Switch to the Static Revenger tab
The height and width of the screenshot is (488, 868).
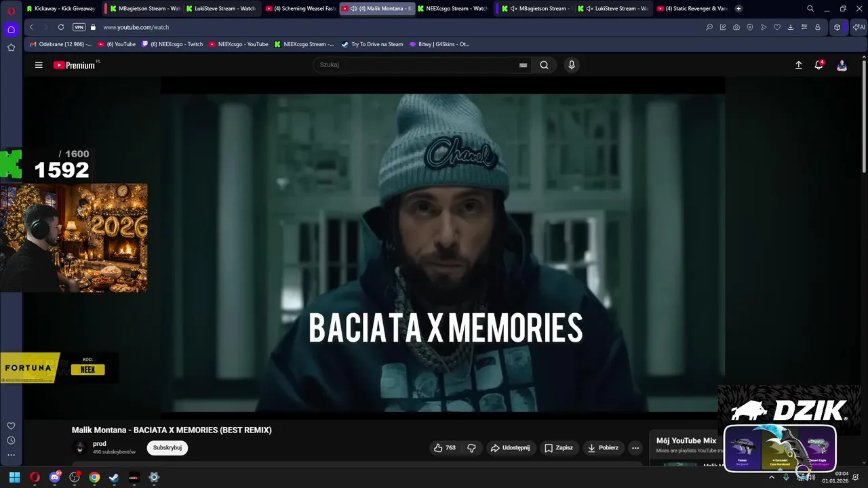tap(692, 9)
